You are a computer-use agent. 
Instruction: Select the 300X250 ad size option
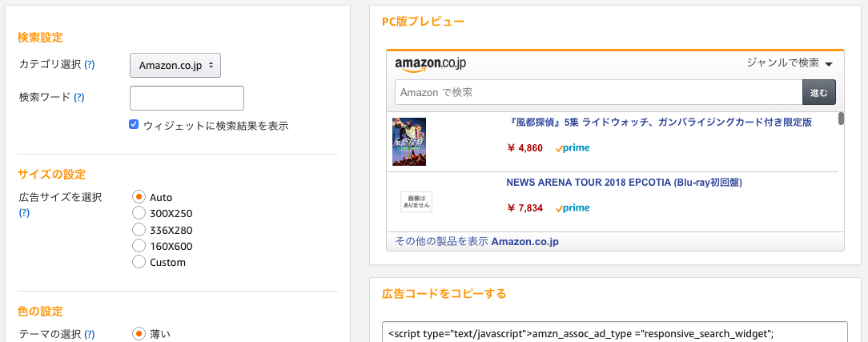[139, 213]
